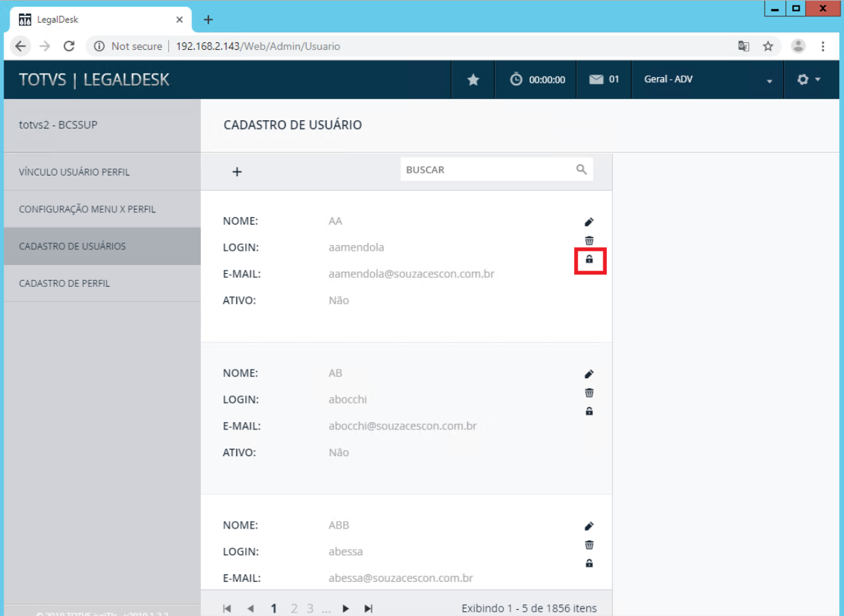Select Cadastro de Perfil in sidebar
The width and height of the screenshot is (844, 616).
click(64, 283)
